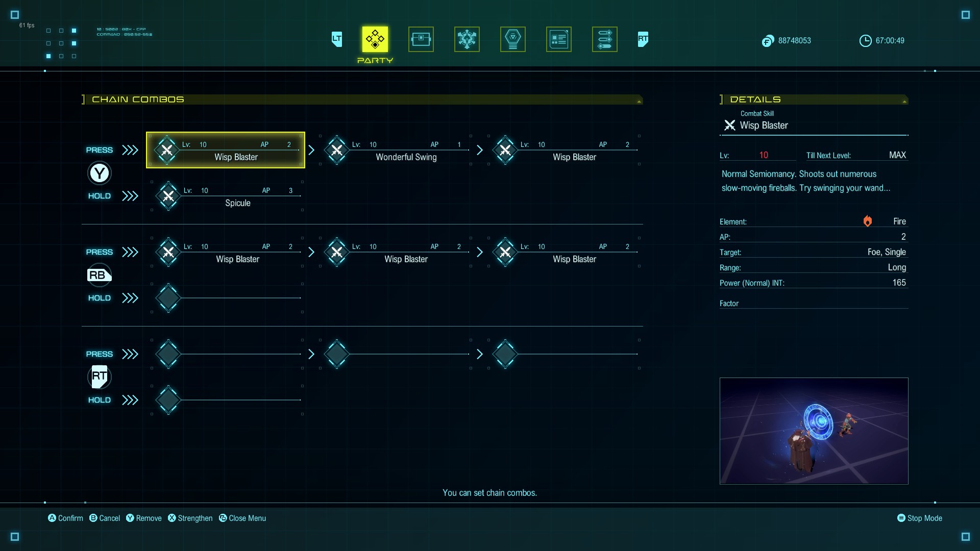The height and width of the screenshot is (551, 980).
Task: Select highlighted Wisp Blaster in Y press chain
Action: click(x=226, y=150)
